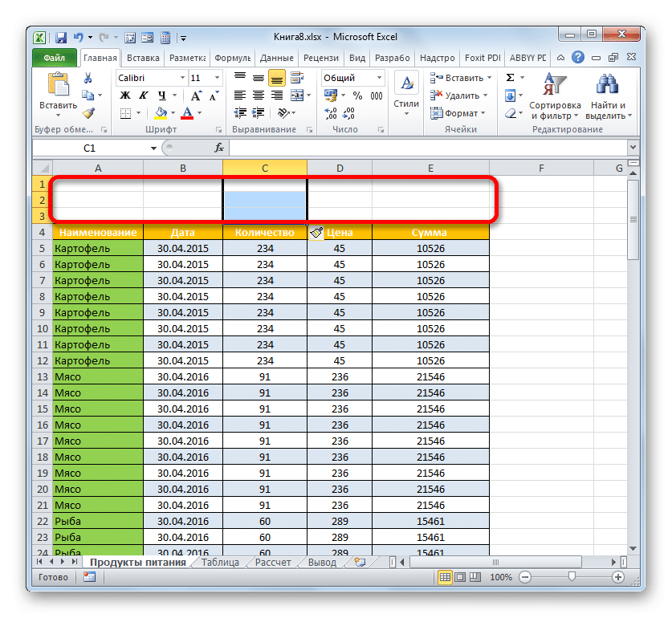Image resolution: width=672 pixels, height=618 pixels.
Task: Click the AutoSum sigma icon
Action: pos(510,78)
